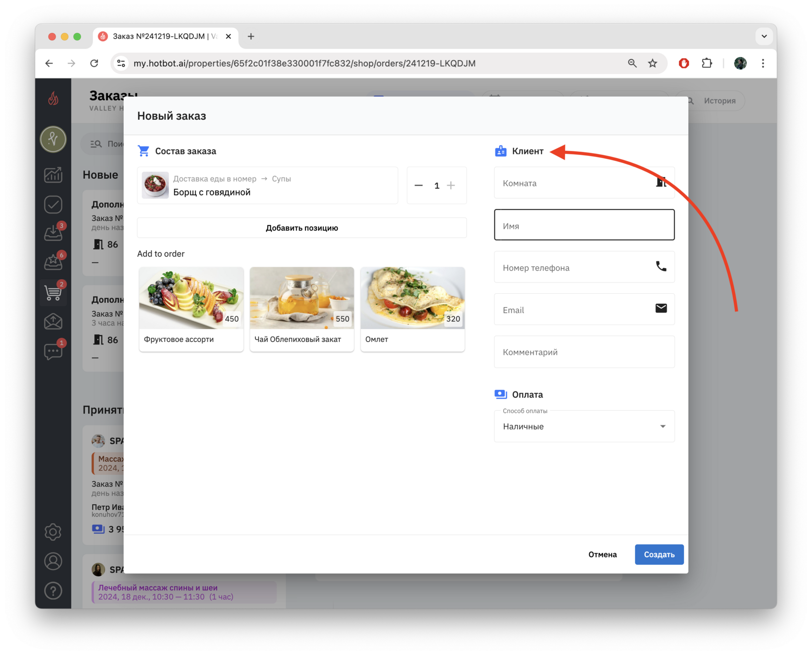Image resolution: width=812 pixels, height=655 pixels.
Task: Open the settings gear in sidebar
Action: [53, 532]
